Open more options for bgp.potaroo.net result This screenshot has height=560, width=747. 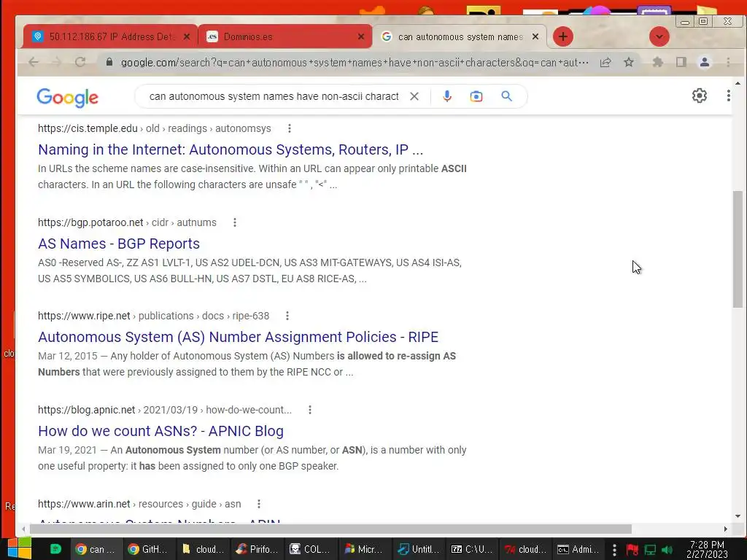235,222
